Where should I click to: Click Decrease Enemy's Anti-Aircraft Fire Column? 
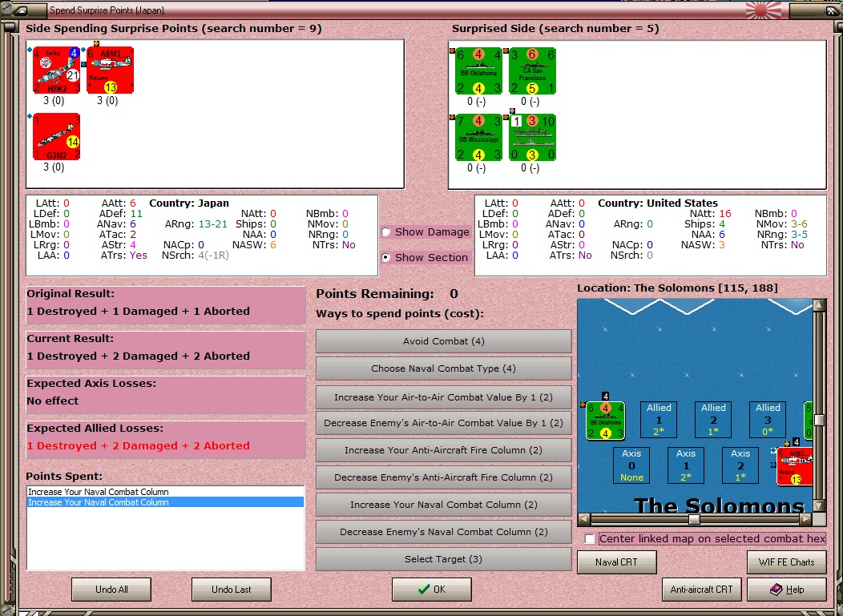tap(444, 477)
